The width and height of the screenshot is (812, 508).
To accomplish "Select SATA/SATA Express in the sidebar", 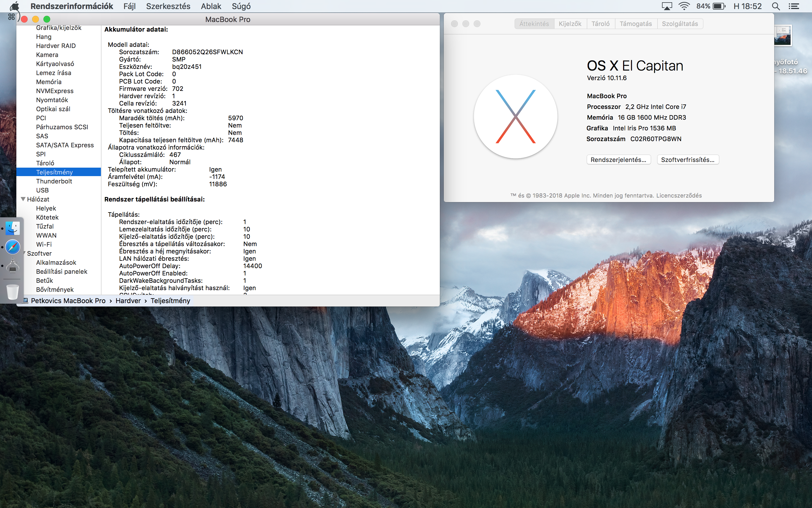I will [x=59, y=145].
